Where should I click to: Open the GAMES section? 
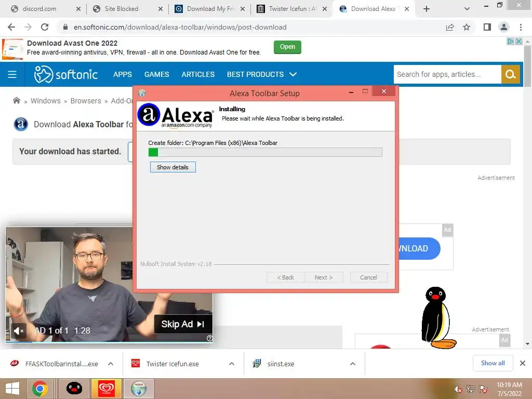[157, 74]
